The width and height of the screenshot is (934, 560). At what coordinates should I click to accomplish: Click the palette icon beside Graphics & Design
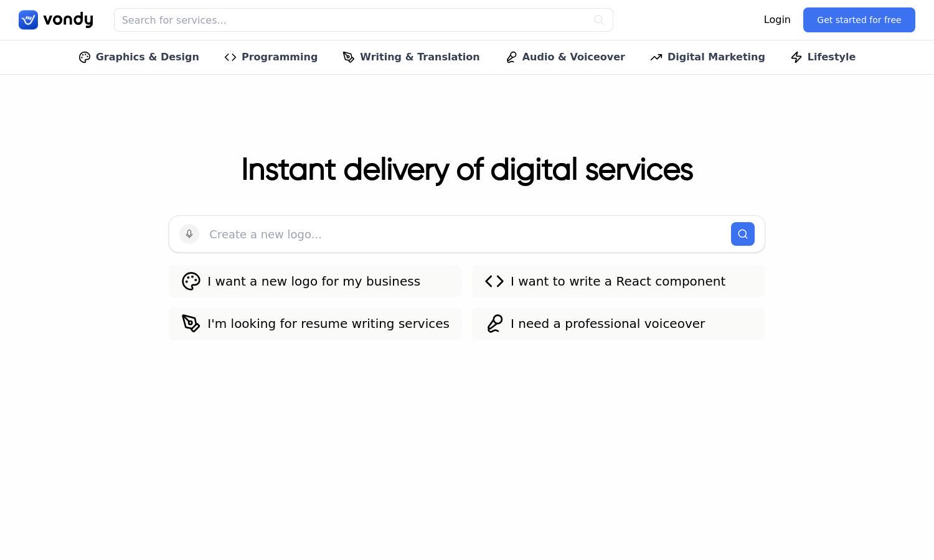pos(85,57)
